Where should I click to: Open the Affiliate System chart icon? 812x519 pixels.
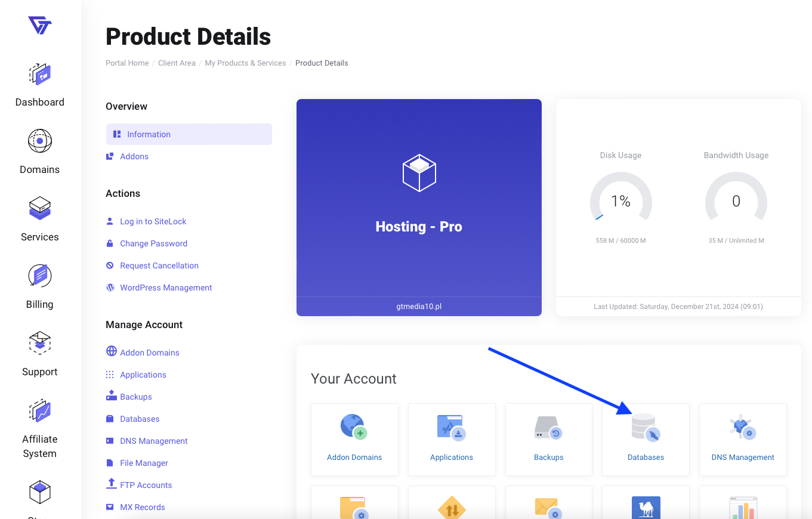(40, 411)
